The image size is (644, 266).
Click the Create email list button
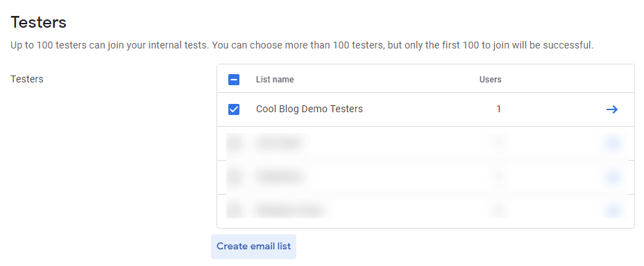tap(253, 247)
